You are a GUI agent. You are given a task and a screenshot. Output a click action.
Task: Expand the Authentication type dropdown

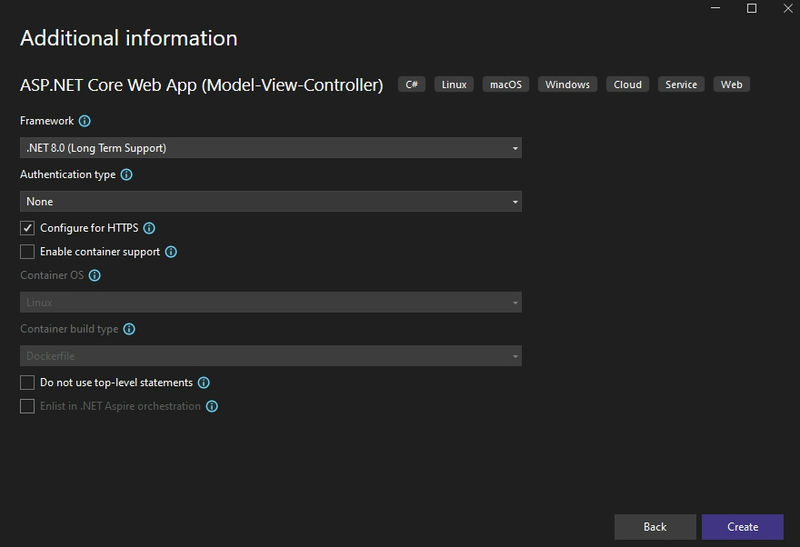point(271,202)
